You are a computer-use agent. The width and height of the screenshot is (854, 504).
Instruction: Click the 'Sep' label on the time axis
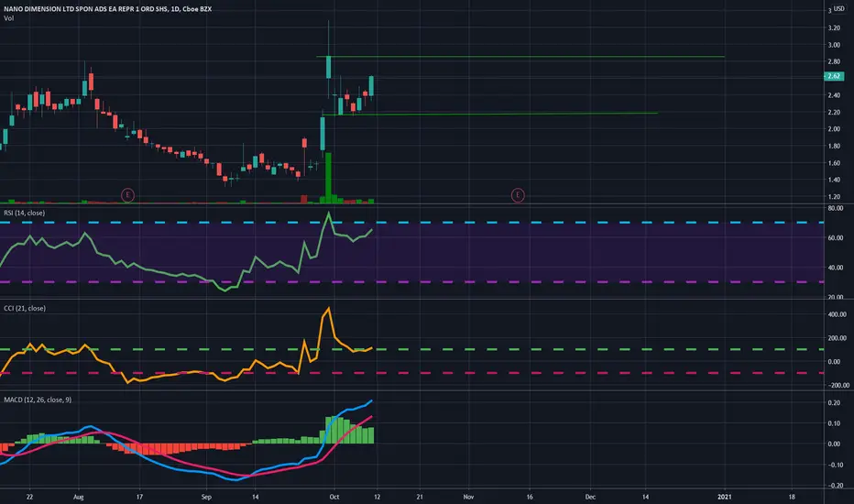(x=206, y=497)
